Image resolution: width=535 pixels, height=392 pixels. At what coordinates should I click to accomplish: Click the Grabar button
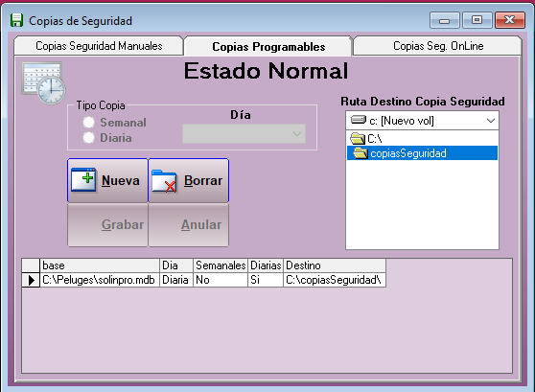pos(107,225)
